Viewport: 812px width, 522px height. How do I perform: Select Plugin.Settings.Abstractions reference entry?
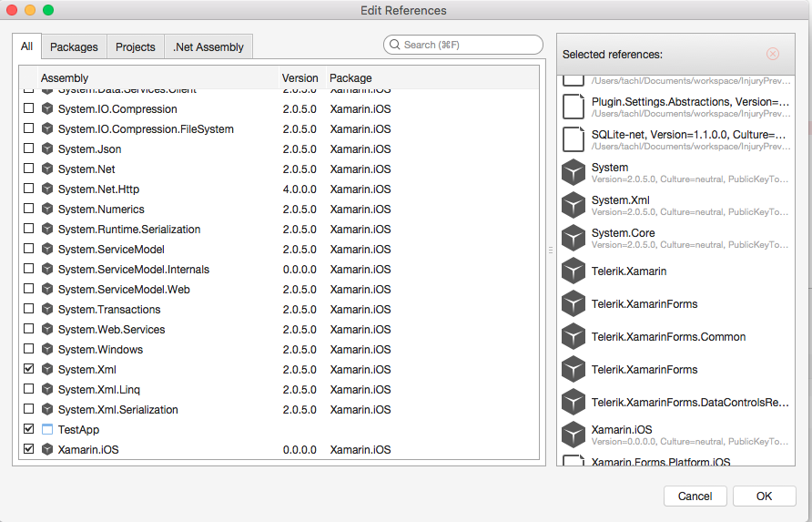coord(676,107)
